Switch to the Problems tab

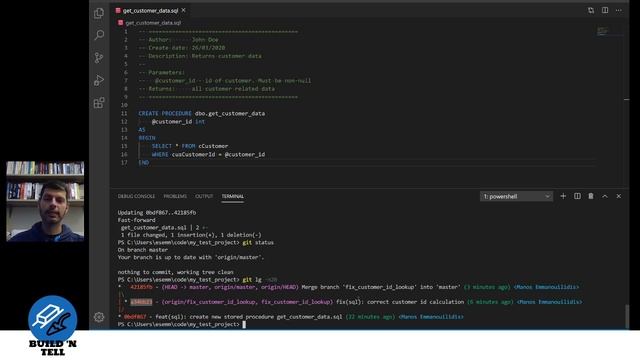coord(175,196)
